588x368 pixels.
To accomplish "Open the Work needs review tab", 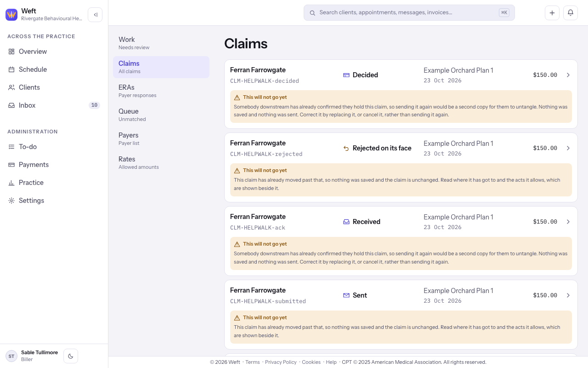I will coord(161,43).
